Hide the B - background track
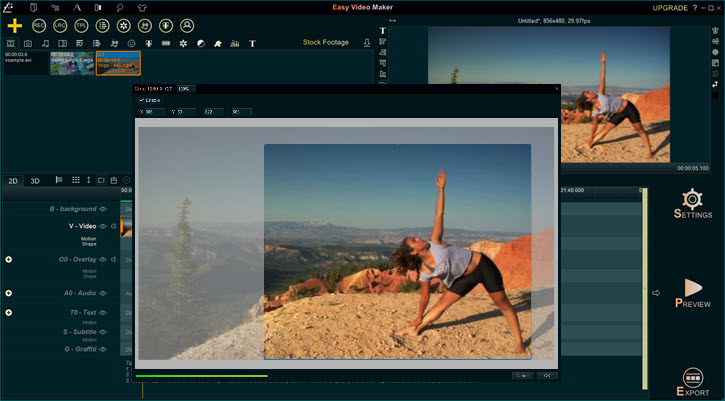This screenshot has width=725, height=401. [103, 209]
